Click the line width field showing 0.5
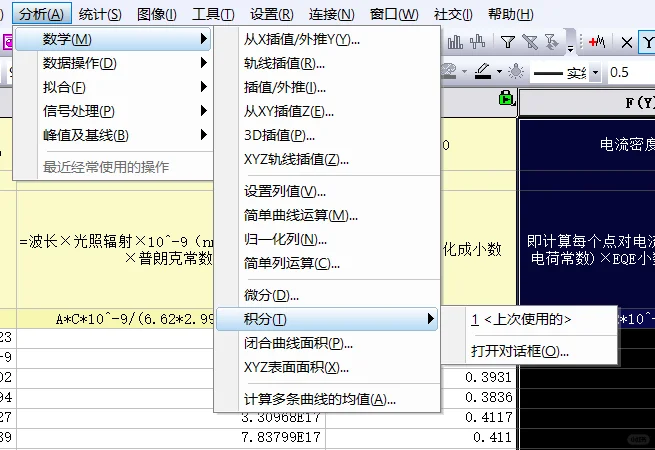Viewport: 655px width, 450px height. (631, 73)
